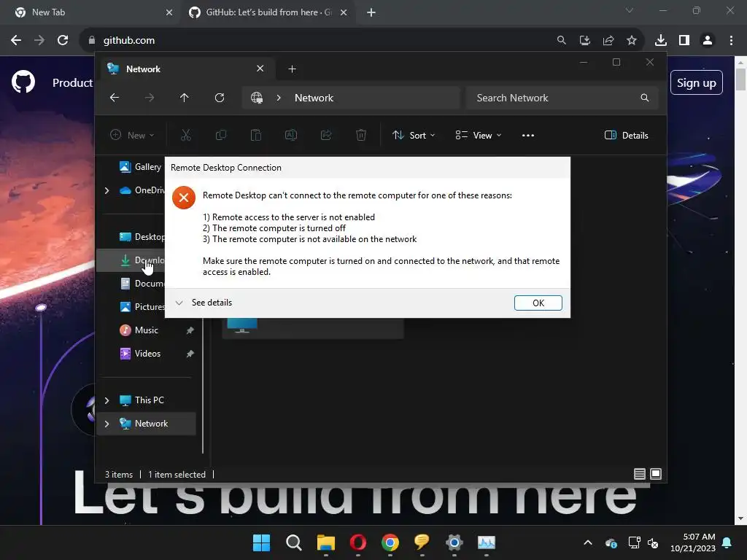
Task: Bookmark this page with star icon
Action: pos(632,40)
